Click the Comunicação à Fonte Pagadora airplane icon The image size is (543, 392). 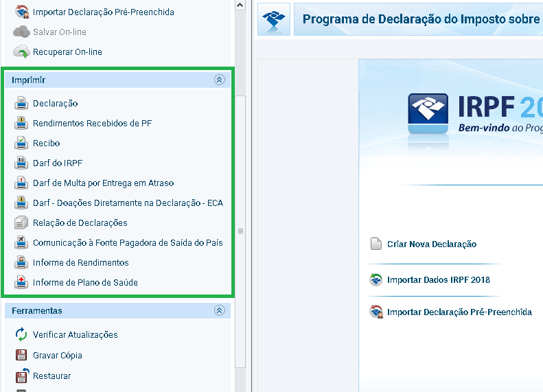(21, 242)
